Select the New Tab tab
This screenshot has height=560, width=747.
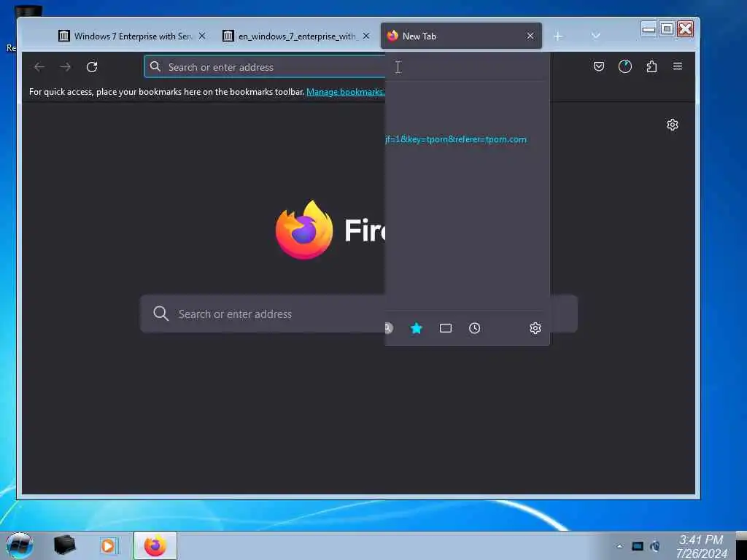461,36
